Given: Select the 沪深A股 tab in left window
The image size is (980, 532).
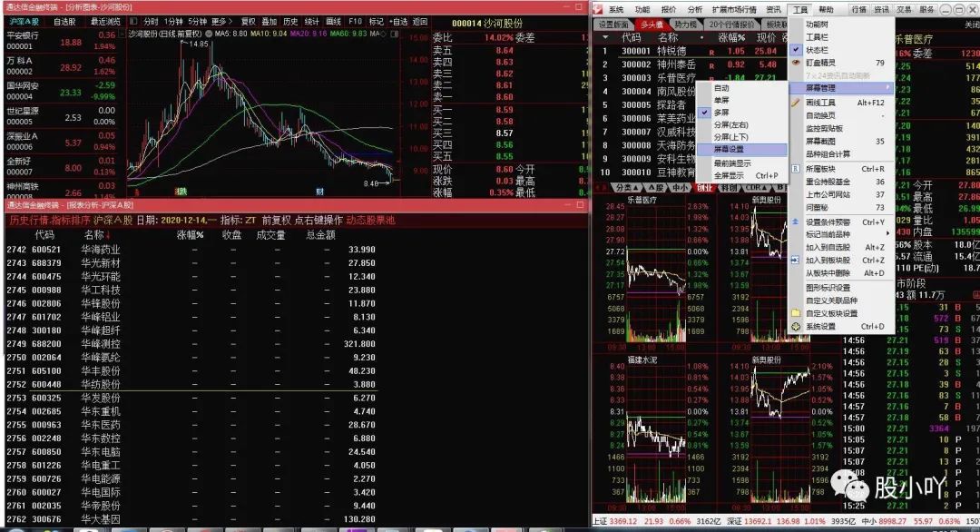Looking at the screenshot, I should pyautogui.click(x=24, y=21).
